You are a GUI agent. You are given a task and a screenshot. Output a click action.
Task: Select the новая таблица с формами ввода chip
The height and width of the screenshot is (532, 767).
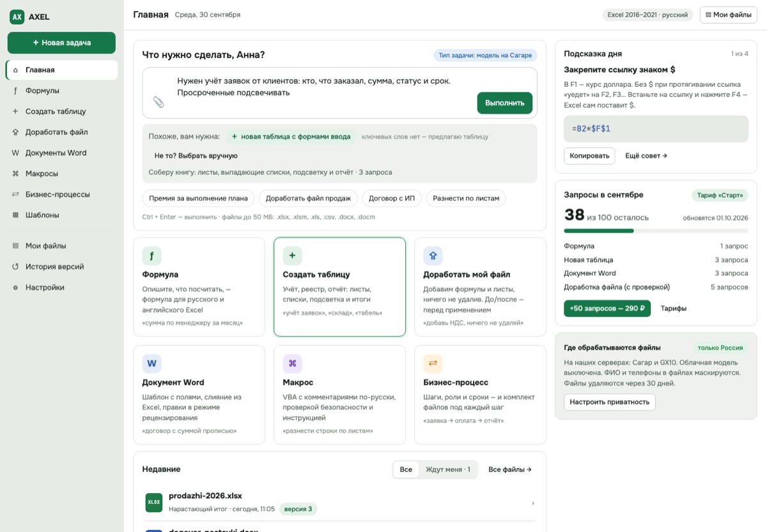pos(291,137)
